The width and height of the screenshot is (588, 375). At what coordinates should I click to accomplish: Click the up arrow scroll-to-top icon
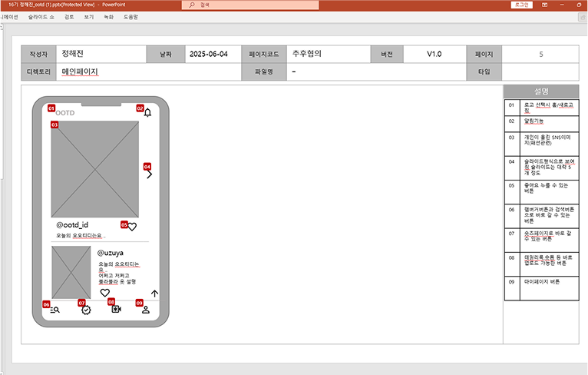pyautogui.click(x=154, y=293)
